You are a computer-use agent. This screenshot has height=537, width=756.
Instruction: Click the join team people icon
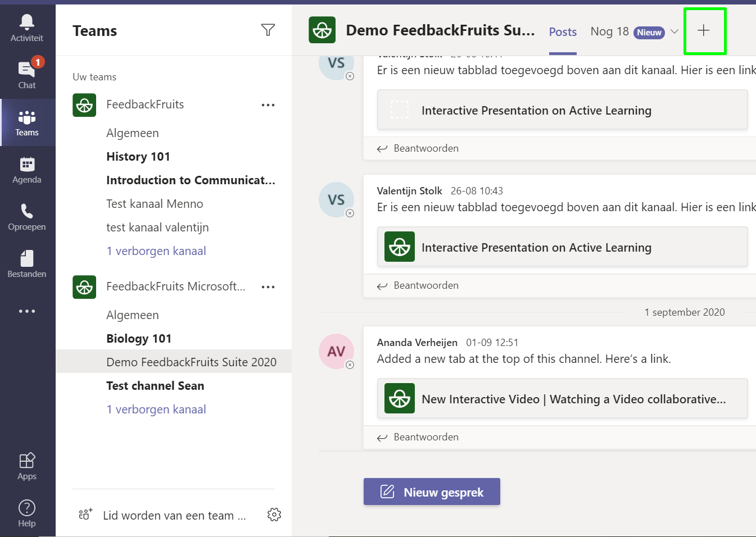click(x=85, y=514)
